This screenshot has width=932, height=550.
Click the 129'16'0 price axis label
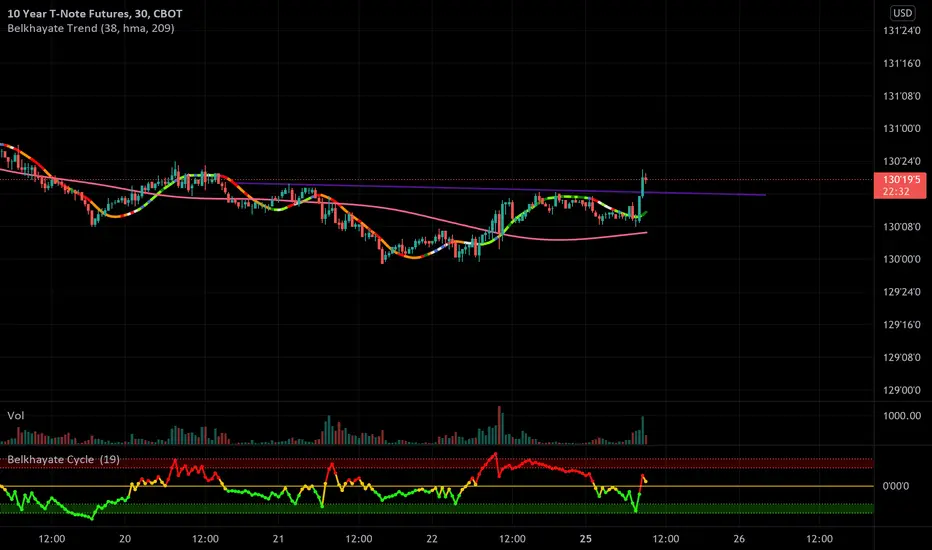pos(902,325)
